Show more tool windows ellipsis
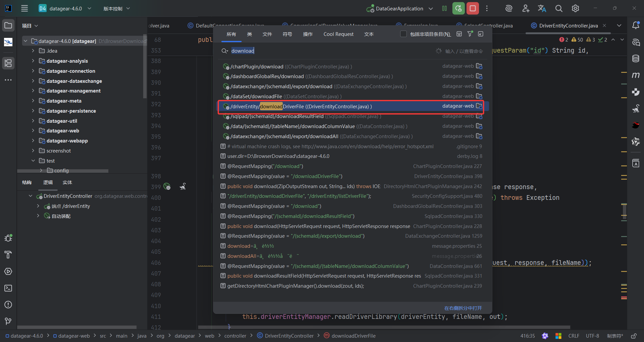 coord(8,80)
